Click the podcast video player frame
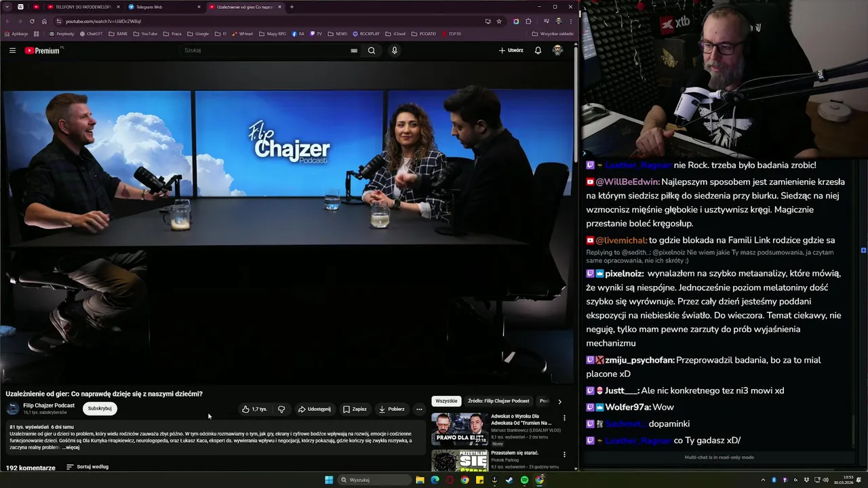The width and height of the screenshot is (868, 488). point(288,223)
